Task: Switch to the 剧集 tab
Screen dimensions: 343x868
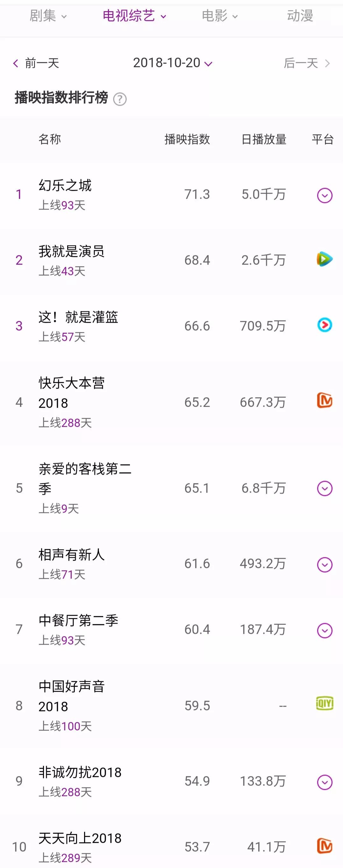Action: click(48, 16)
